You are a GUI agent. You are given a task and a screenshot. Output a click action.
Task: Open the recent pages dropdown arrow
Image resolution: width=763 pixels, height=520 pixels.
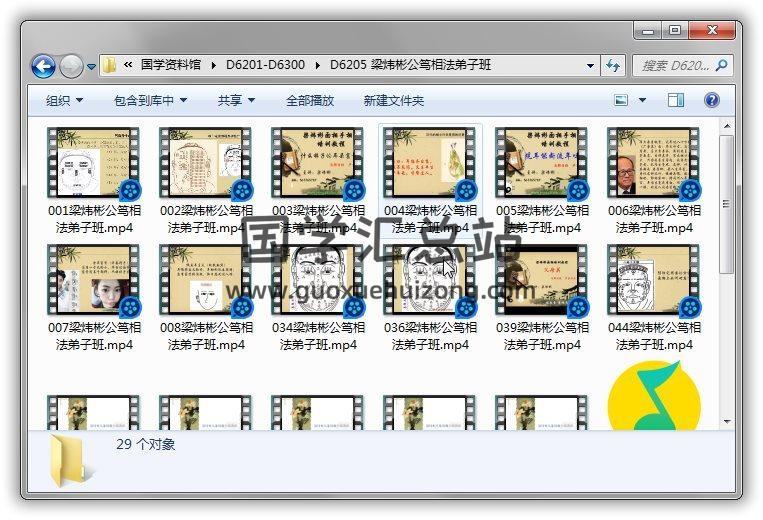pyautogui.click(x=91, y=66)
